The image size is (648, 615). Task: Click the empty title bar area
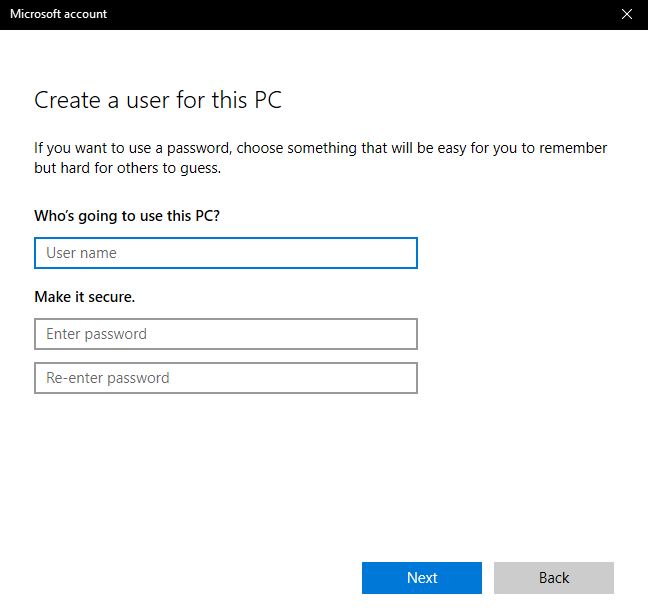350,14
